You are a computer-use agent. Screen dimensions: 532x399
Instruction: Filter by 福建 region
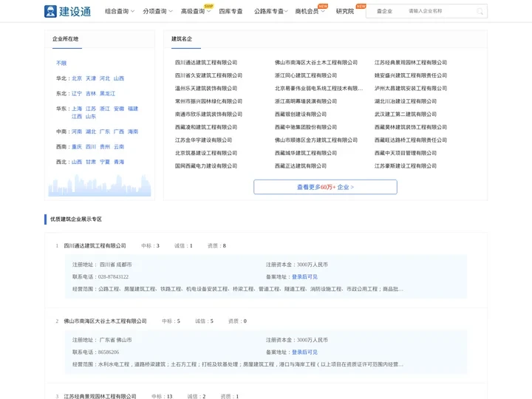point(133,109)
